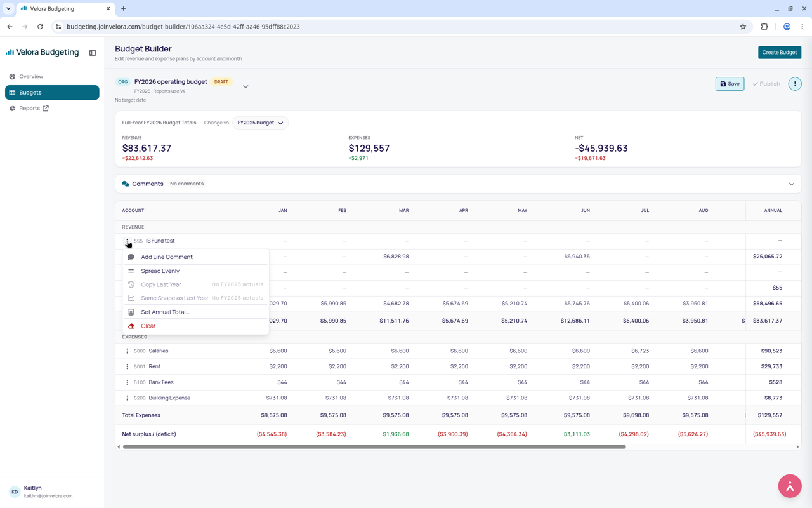Open the Chrome three-dot menu

coord(802,27)
